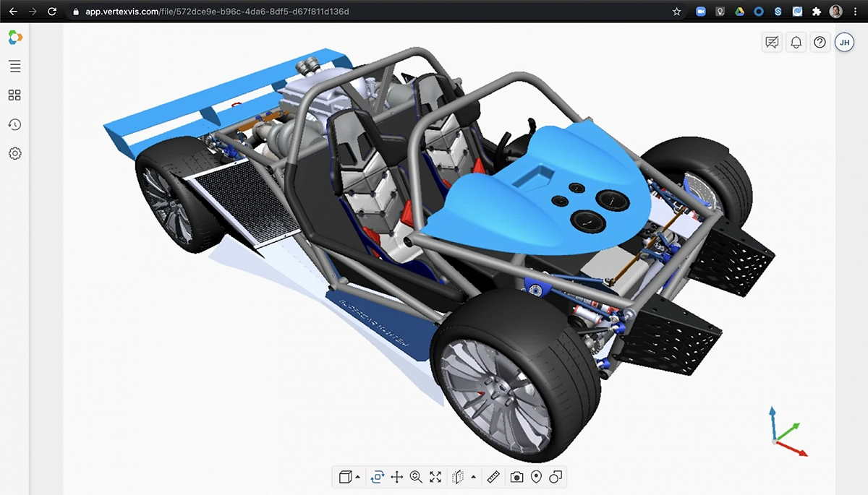Screen dimensions: 868x495
Task: Open the history icon in left sidebar
Action: 14,124
